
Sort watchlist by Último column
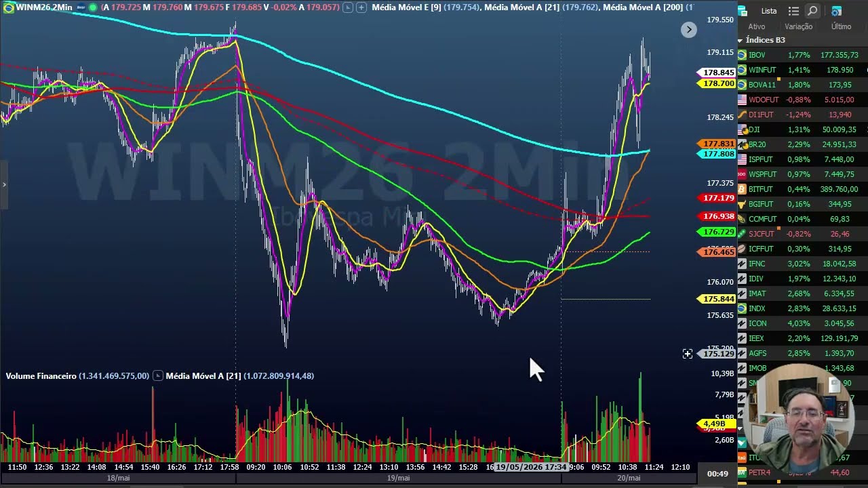click(x=841, y=26)
